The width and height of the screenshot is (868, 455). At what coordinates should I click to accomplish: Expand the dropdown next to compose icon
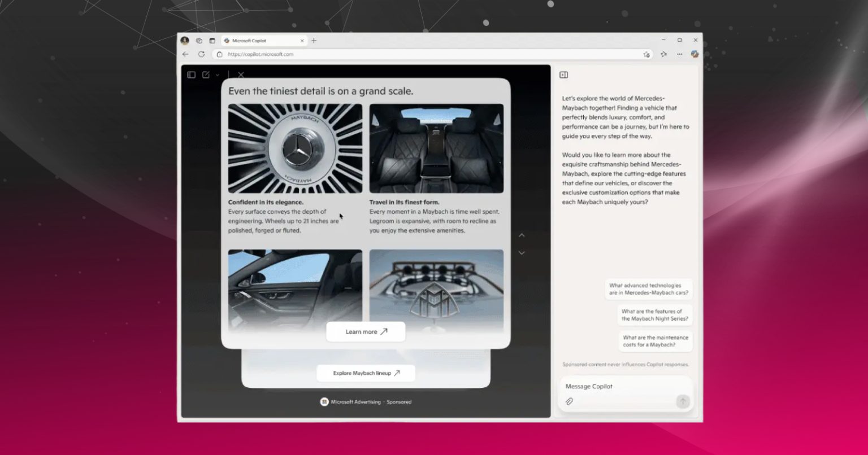pos(217,75)
